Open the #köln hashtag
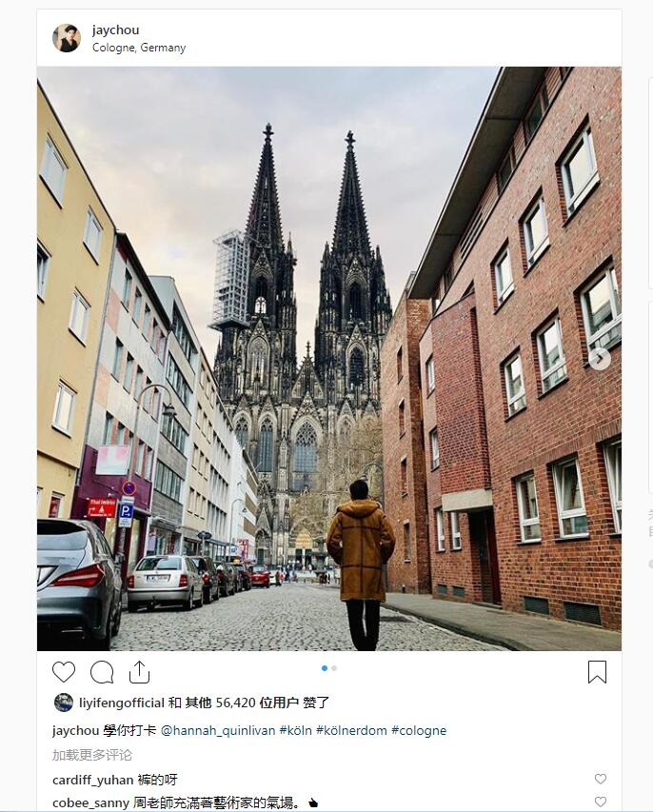The image size is (653, 812). tap(296, 731)
